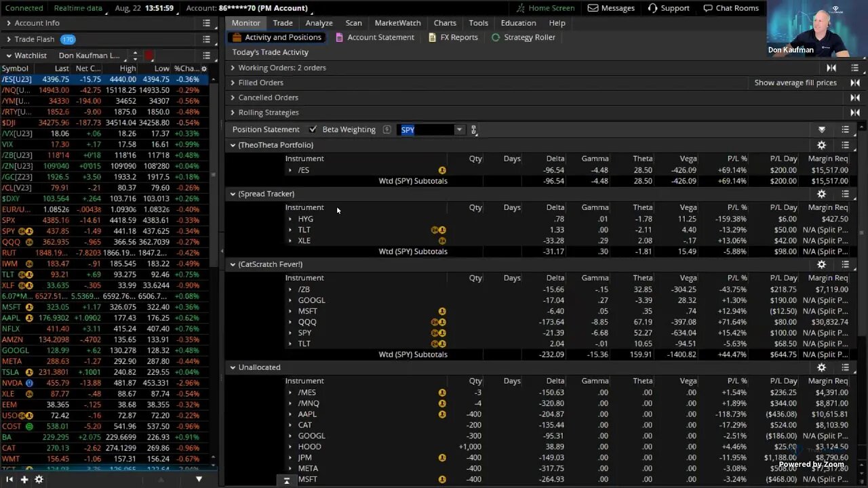Open Unallocated group settings gear

click(x=821, y=367)
